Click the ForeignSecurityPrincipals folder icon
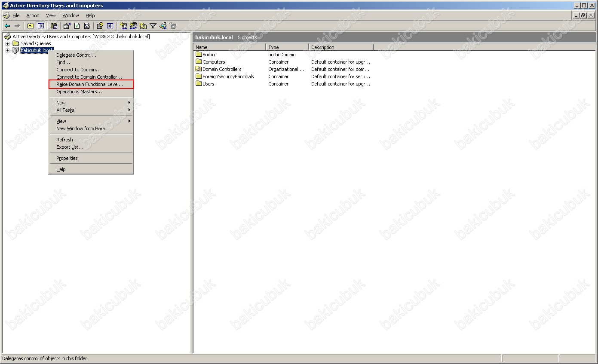The height and width of the screenshot is (364, 598). tap(199, 76)
